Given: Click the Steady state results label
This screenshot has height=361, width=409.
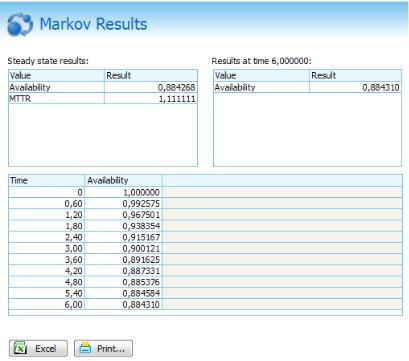Looking at the screenshot, I should coord(48,61).
